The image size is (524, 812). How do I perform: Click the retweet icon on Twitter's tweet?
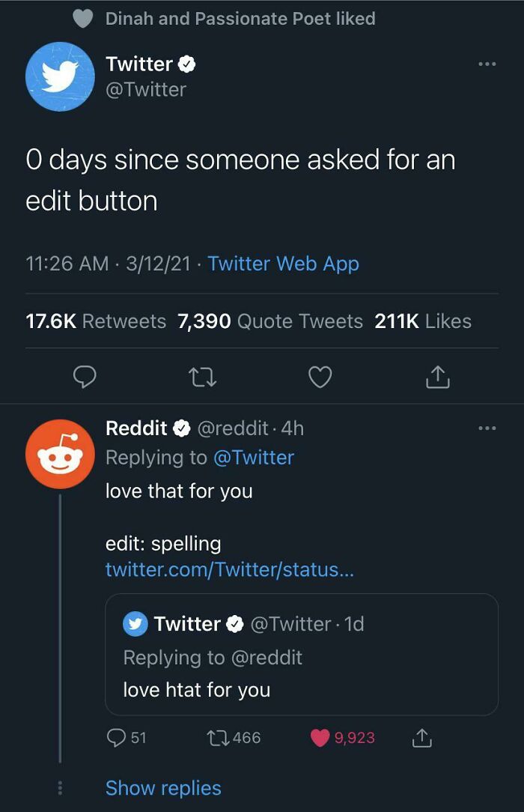click(x=201, y=377)
